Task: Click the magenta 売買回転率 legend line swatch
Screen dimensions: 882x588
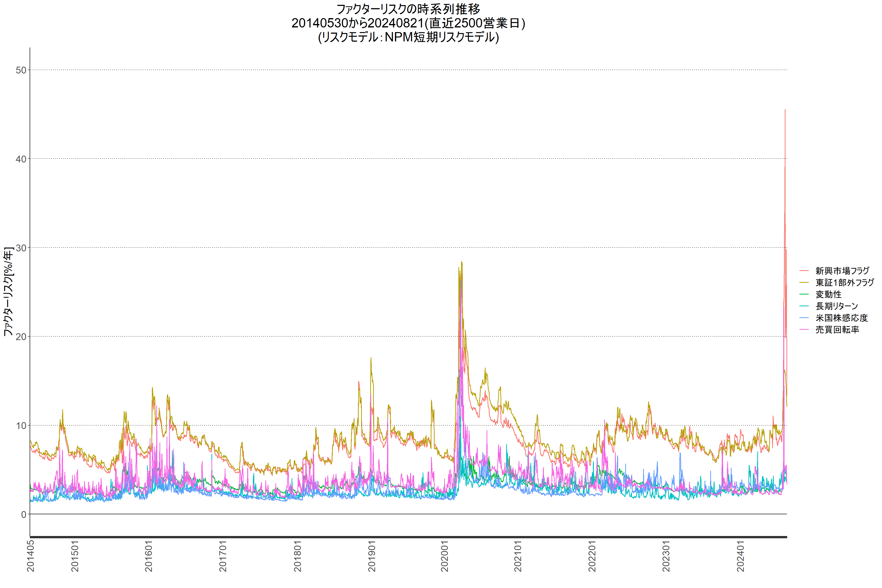Action: tap(804, 330)
